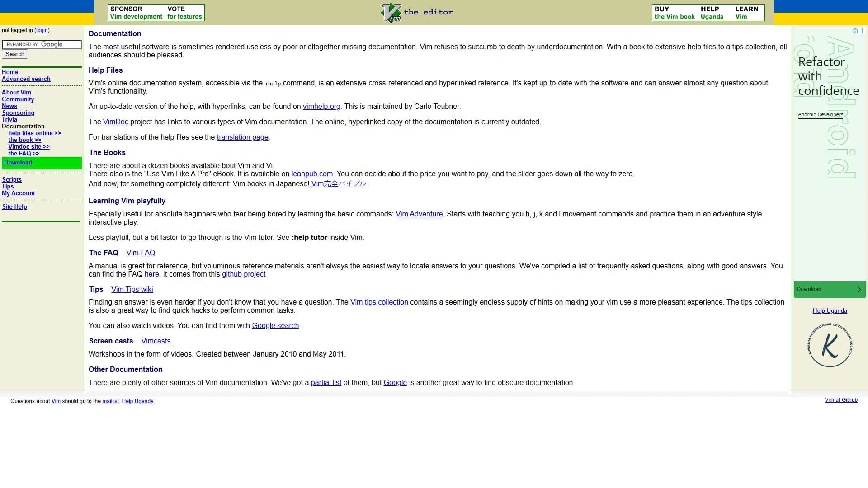868x488 pixels.
Task: Open Advanced search link
Action: click(x=26, y=79)
